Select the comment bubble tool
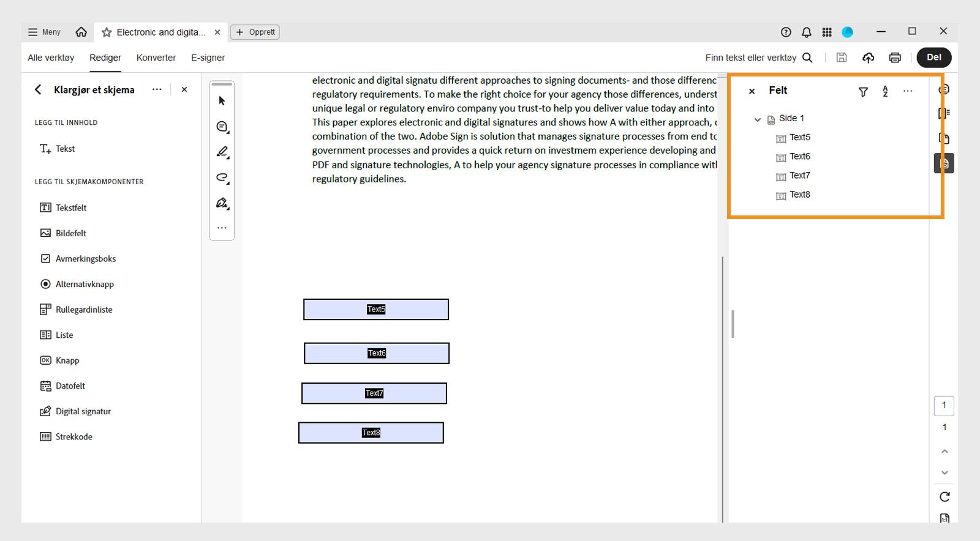Screen dimensions: 980x541 click(222, 127)
